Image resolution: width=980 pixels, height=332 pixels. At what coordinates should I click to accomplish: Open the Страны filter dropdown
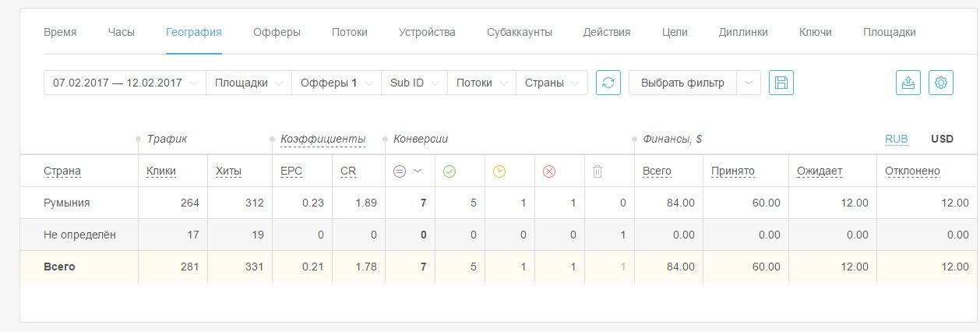click(x=552, y=83)
